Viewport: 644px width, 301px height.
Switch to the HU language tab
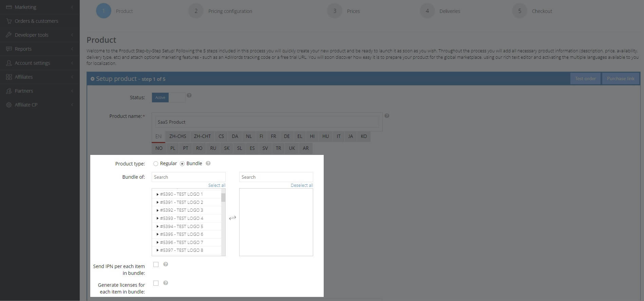coord(326,136)
